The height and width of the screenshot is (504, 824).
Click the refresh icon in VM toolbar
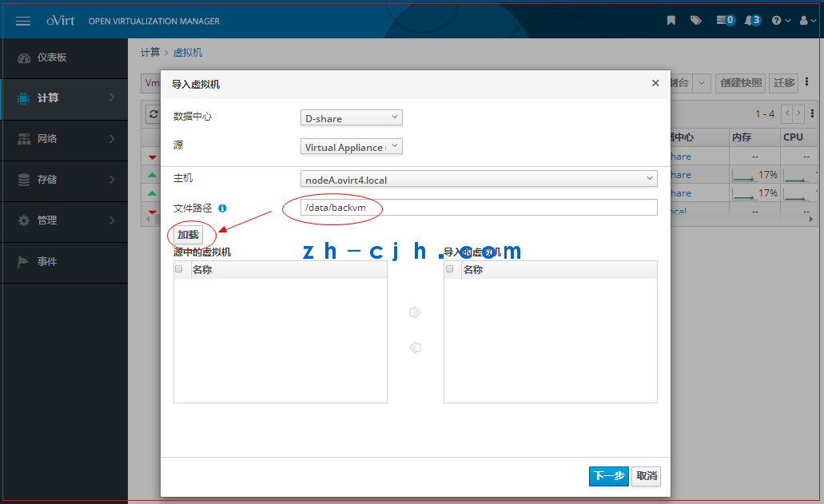pos(153,114)
